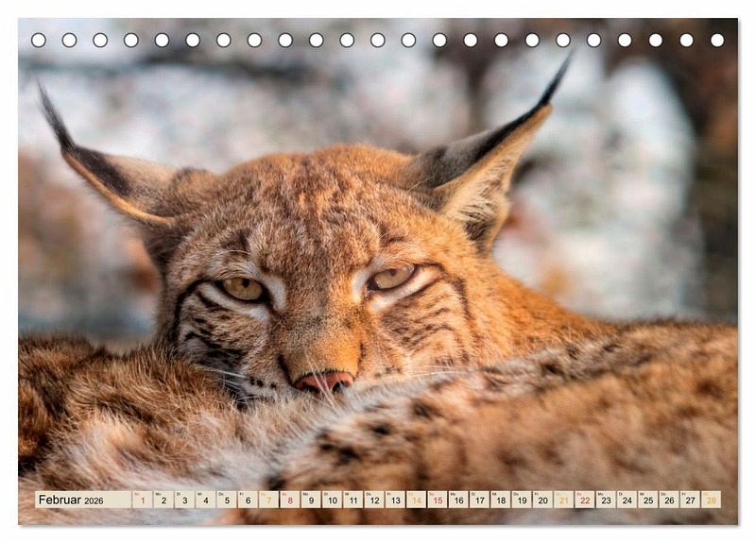Select day 18 in the calendar strip
The image size is (756, 543).
tap(501, 500)
